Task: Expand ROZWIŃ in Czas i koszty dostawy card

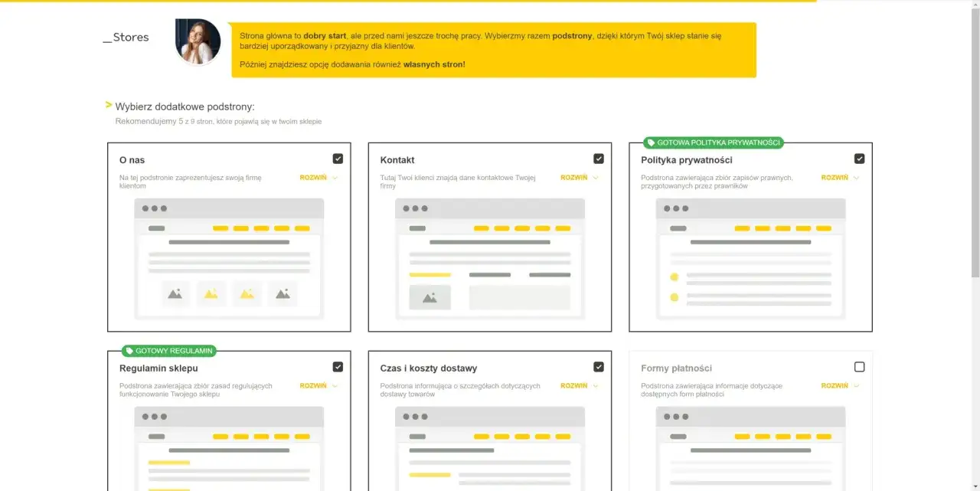Action: [580, 386]
